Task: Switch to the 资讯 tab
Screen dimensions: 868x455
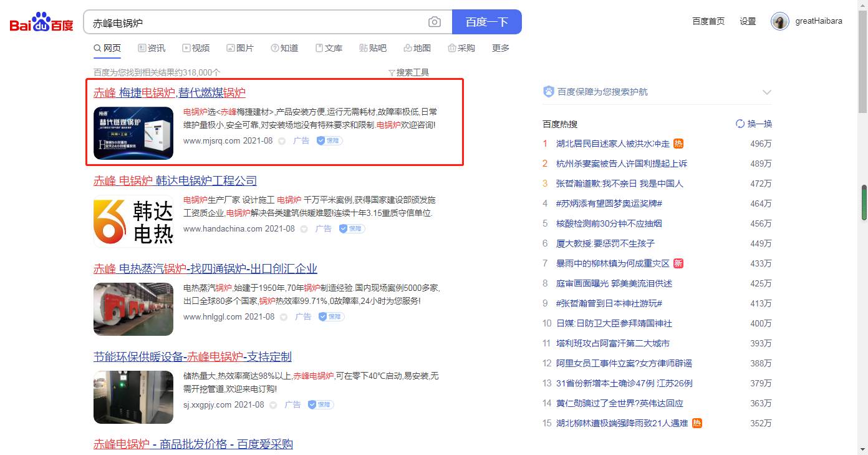Action: 152,48
